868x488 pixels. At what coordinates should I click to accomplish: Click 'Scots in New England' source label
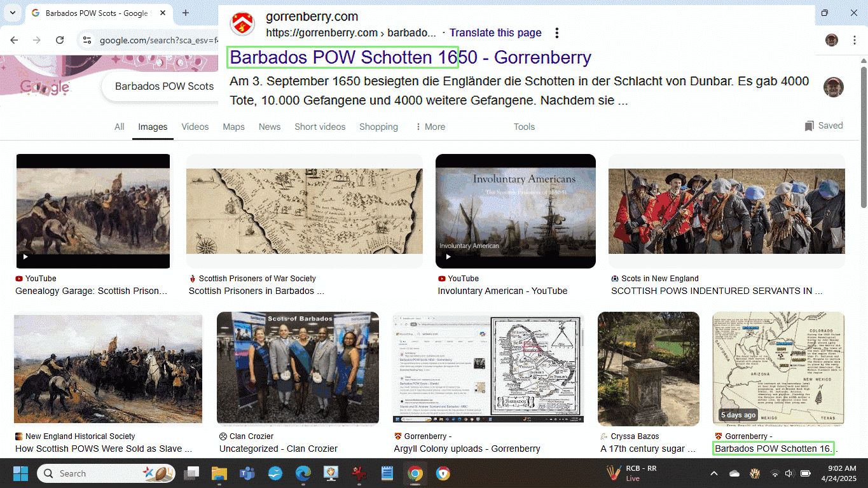pos(660,279)
